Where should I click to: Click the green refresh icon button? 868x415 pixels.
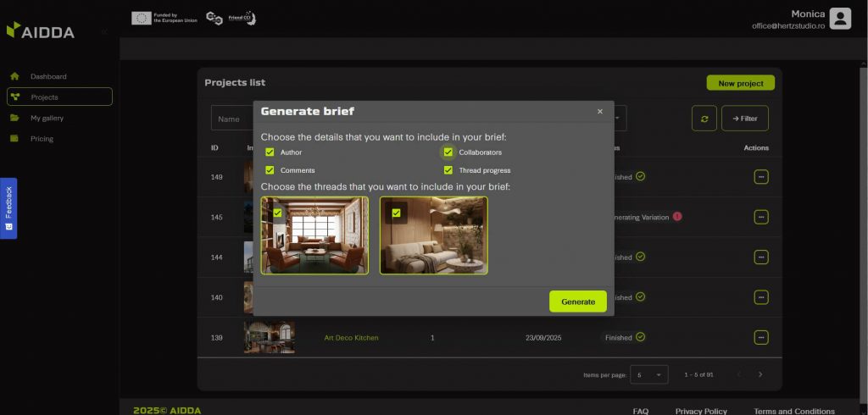tap(704, 119)
